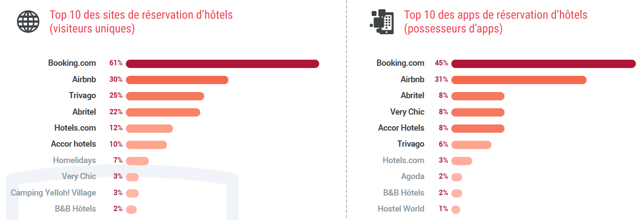
Task: Click the Accor Hotels apps label
Action: (401, 128)
